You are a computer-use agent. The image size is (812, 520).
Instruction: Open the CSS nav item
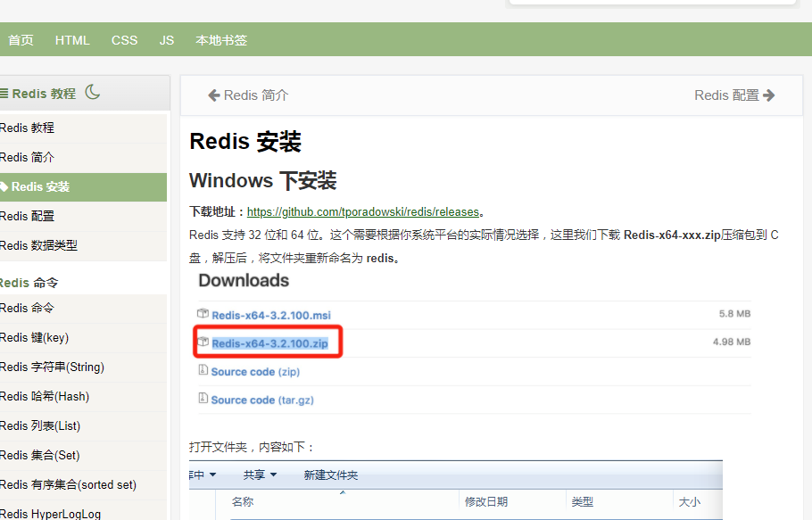click(x=124, y=40)
